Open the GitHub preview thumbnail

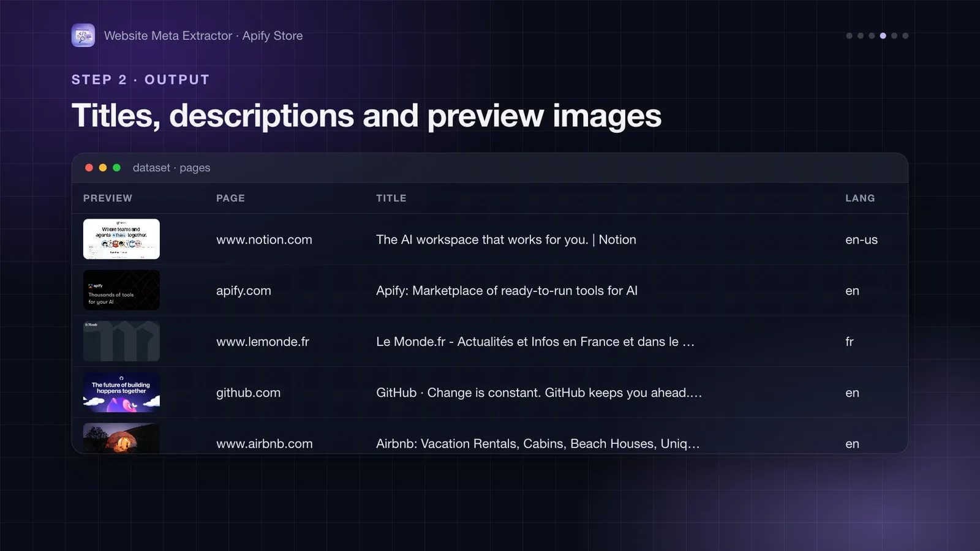click(121, 392)
